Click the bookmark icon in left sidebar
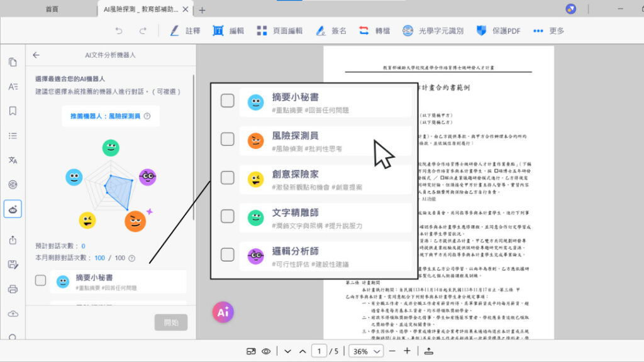This screenshot has width=644, height=362. point(13,111)
